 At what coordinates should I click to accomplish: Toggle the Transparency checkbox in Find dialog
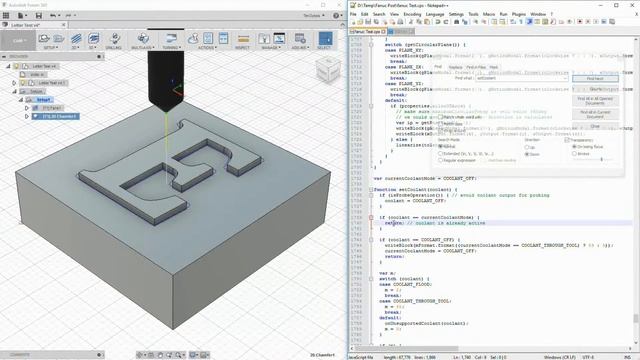[x=567, y=140]
